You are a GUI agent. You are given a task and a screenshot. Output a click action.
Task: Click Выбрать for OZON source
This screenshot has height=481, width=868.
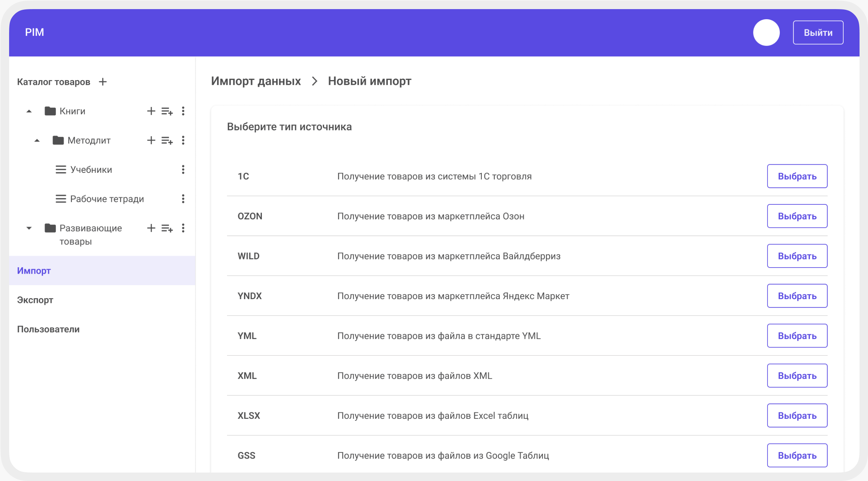point(797,216)
